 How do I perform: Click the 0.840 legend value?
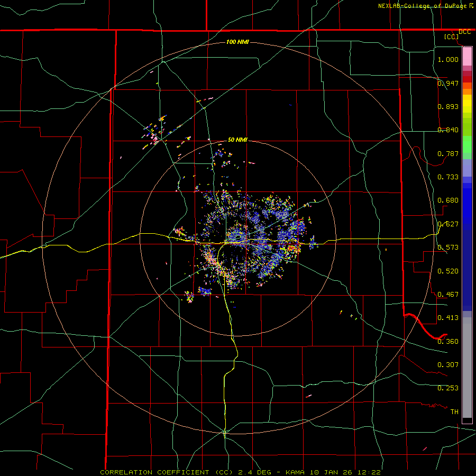448,130
